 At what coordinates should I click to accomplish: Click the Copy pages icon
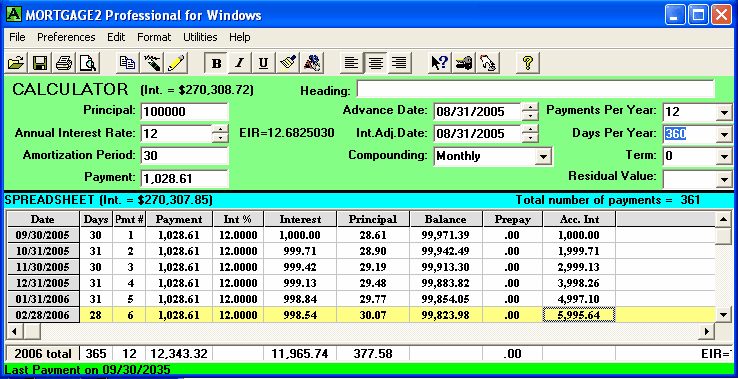[x=128, y=63]
